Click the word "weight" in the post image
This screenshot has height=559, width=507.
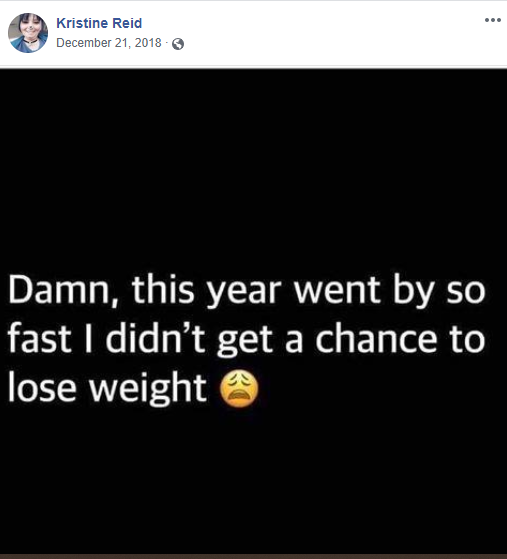coord(148,389)
